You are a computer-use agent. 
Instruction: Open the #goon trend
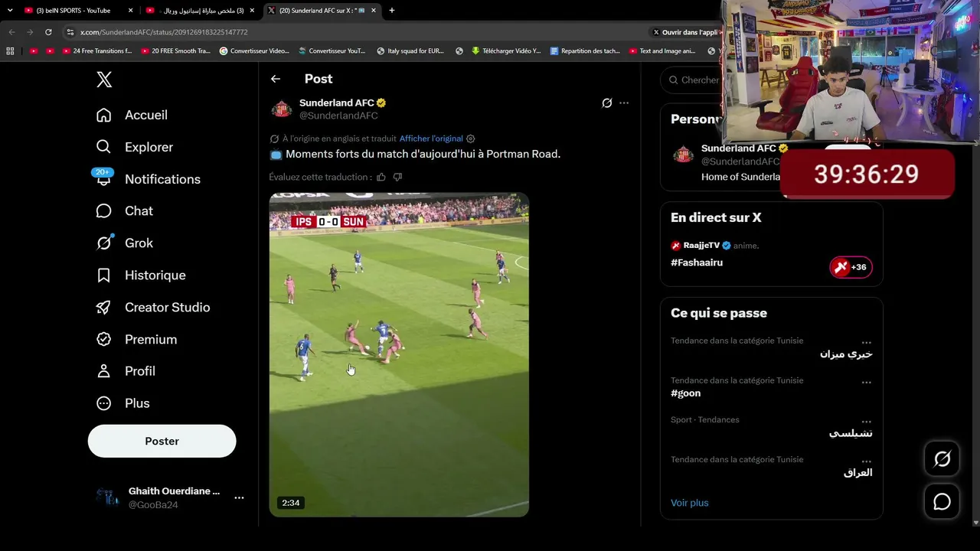[x=685, y=393]
